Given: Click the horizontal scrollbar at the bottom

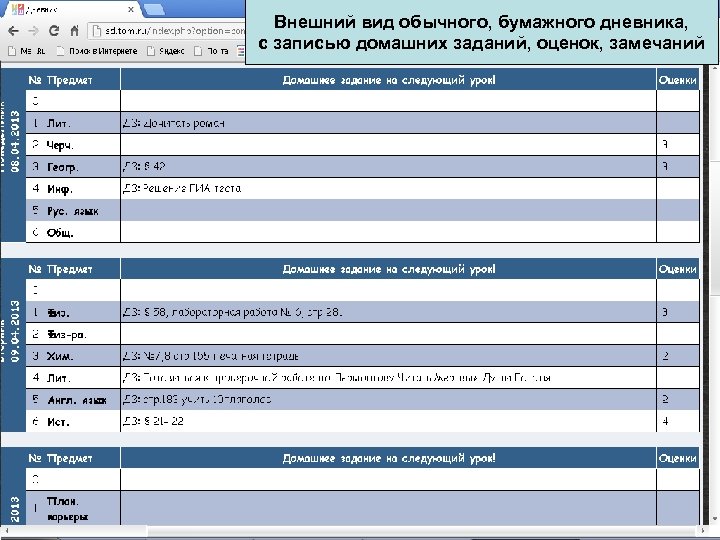Looking at the screenshot, I should coord(354,531).
